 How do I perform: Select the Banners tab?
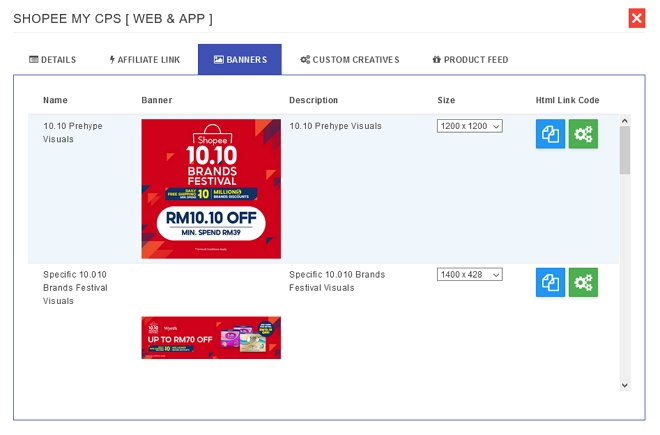coord(240,60)
